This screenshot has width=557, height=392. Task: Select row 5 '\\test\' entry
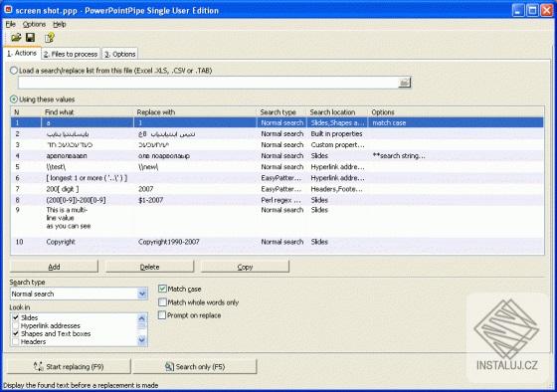pos(278,167)
